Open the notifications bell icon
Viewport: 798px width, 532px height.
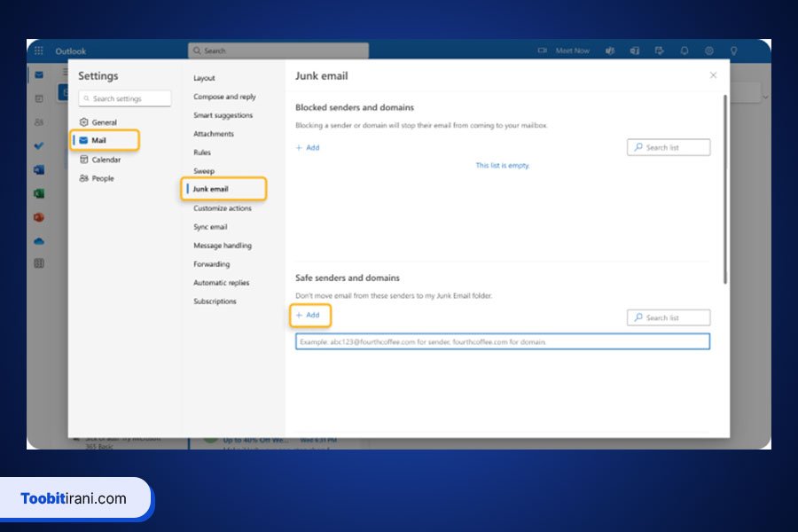pos(685,51)
